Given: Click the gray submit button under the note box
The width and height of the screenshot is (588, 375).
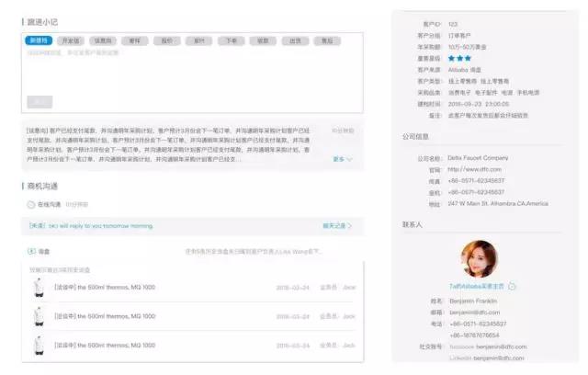Looking at the screenshot, I should coord(40,102).
